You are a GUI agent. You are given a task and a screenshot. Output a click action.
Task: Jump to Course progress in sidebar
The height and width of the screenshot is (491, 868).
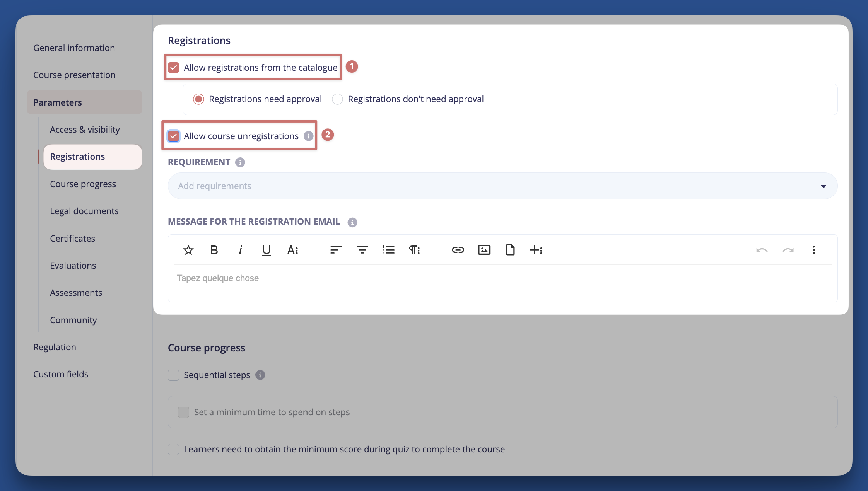[x=83, y=184]
